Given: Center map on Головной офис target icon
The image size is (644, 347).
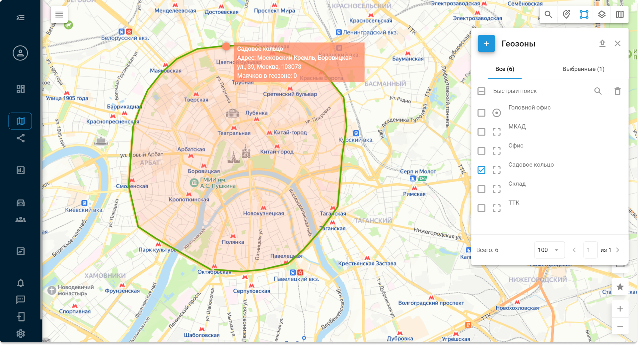Looking at the screenshot, I should tap(497, 113).
